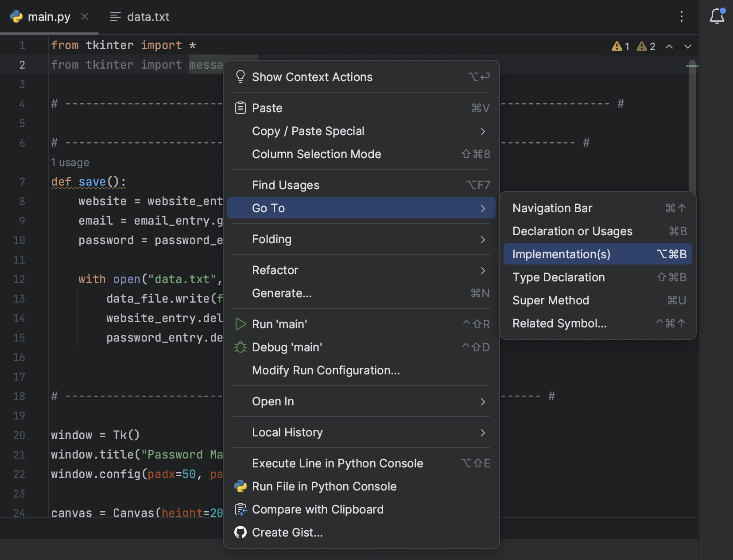Select Column Selection Mode

(361, 154)
